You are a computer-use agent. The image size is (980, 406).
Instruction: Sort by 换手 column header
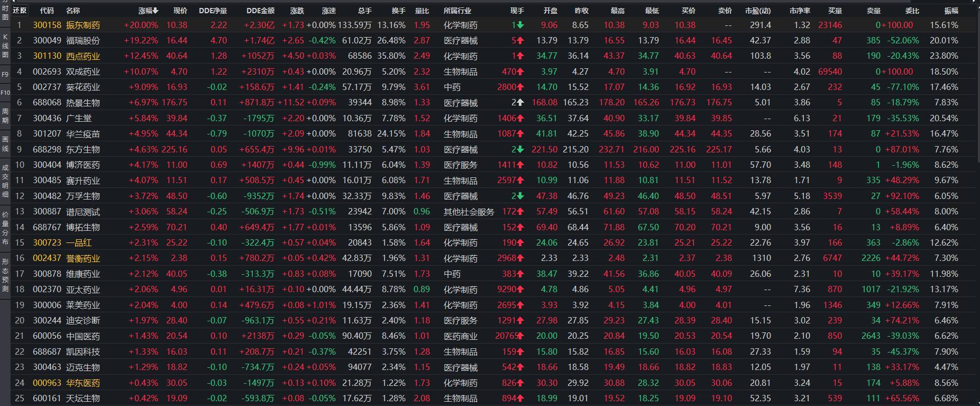tap(398, 11)
